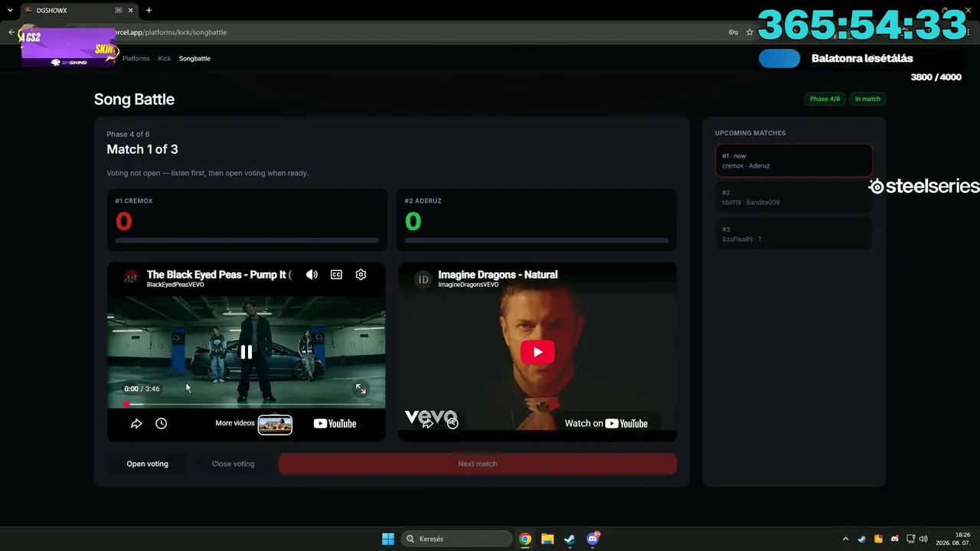Open Discord icon in system tray

(894, 539)
